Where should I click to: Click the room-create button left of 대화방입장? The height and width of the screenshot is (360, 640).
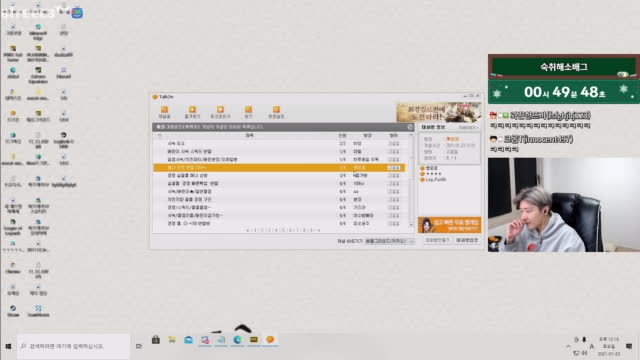coord(437,240)
